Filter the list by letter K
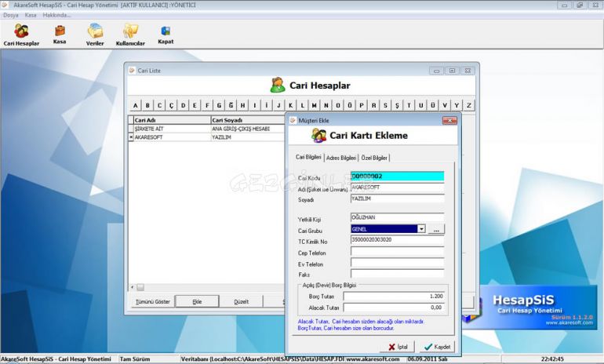 pyautogui.click(x=290, y=105)
